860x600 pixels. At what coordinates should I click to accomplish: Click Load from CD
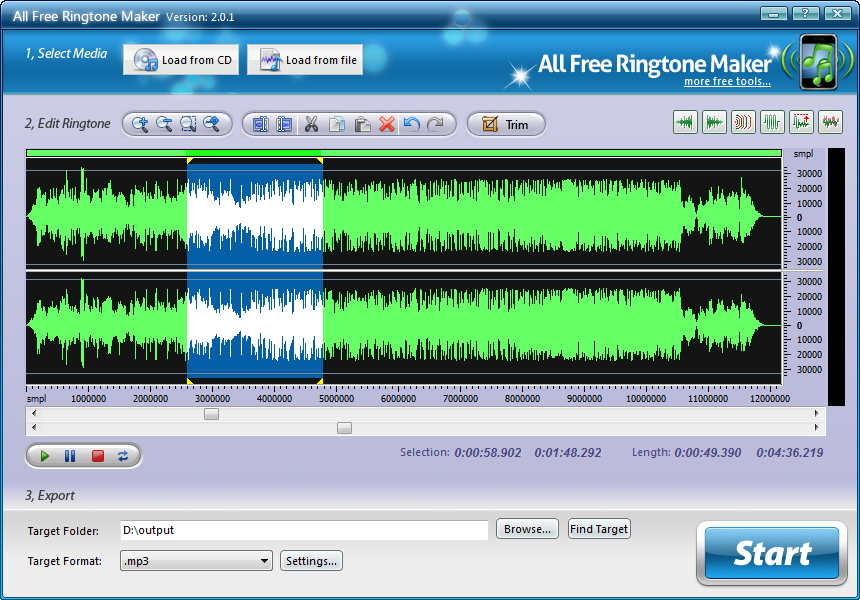click(181, 60)
